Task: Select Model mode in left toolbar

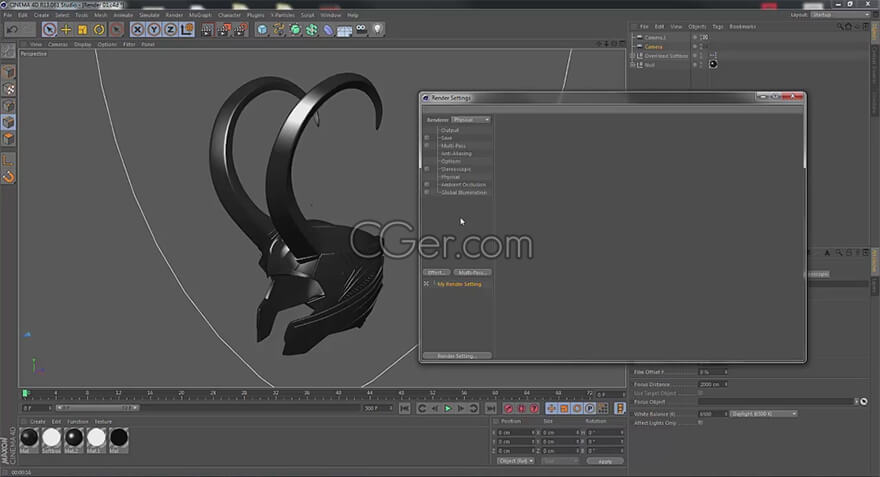Action: [8, 72]
